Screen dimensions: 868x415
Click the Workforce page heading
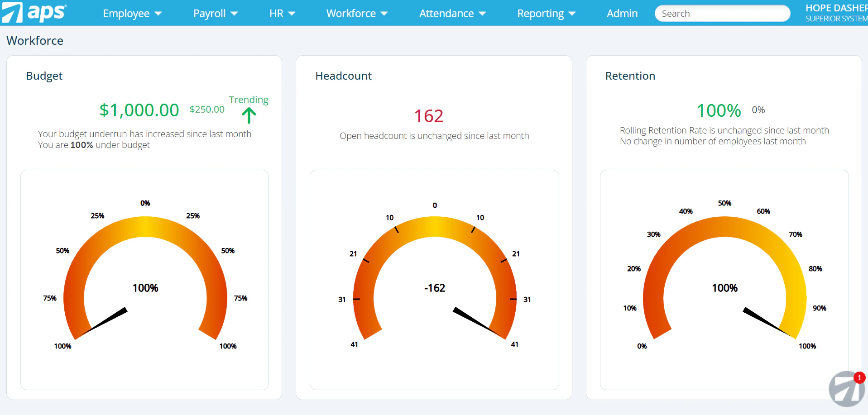(x=35, y=40)
